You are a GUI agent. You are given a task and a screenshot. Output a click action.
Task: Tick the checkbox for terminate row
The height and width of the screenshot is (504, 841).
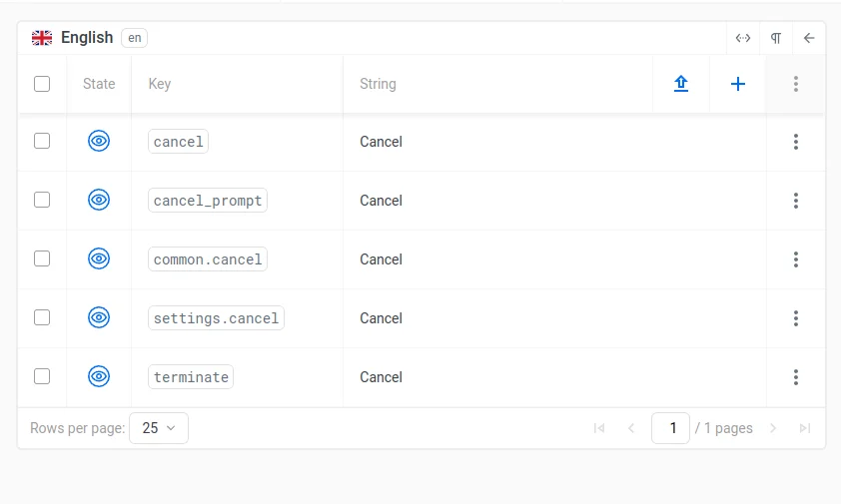pos(42,377)
